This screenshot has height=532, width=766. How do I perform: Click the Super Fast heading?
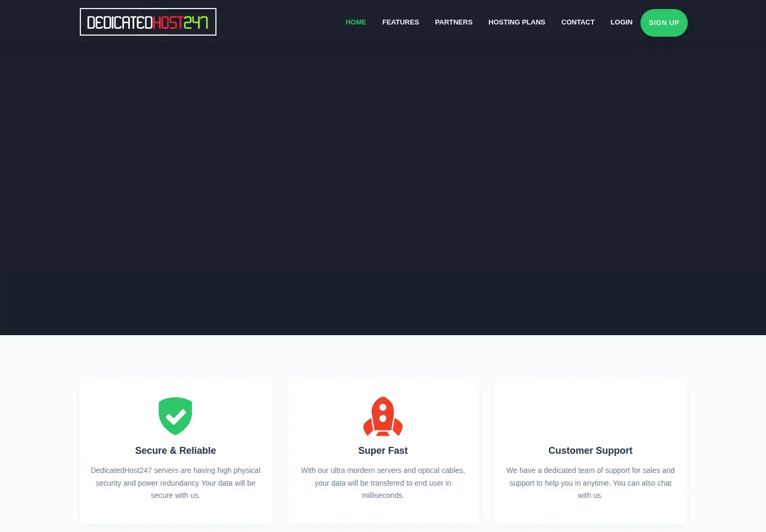pos(383,451)
